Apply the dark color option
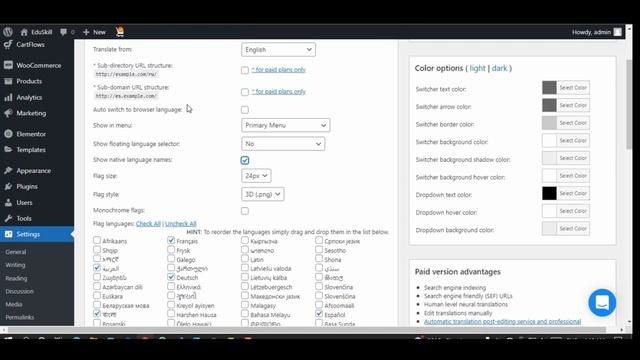 click(499, 68)
